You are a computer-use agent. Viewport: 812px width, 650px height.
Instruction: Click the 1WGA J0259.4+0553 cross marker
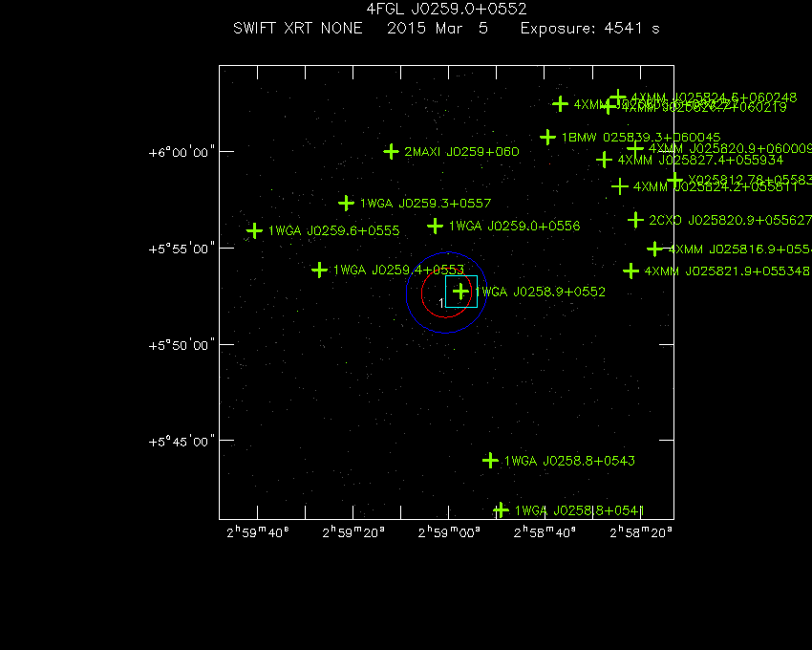[x=319, y=270]
